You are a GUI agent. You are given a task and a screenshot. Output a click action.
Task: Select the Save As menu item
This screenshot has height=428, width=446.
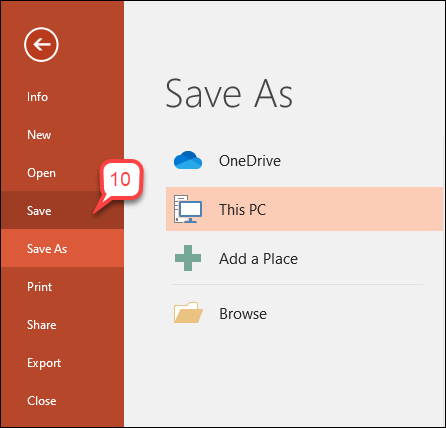click(x=47, y=249)
